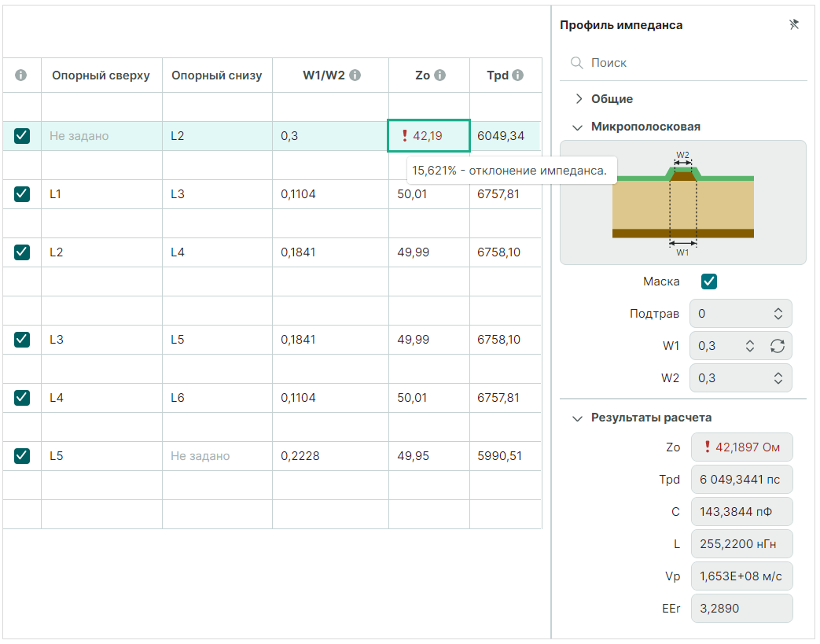Screen dimensions: 820x644
Task: Click the pin icon in Профиль импеданса panel
Action: click(x=793, y=25)
